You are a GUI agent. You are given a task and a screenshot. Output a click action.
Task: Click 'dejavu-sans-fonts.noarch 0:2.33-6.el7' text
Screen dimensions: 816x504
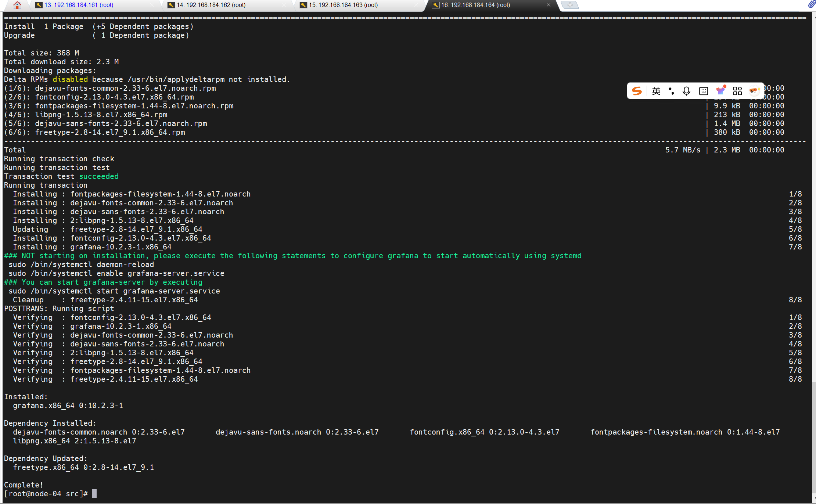[297, 432]
